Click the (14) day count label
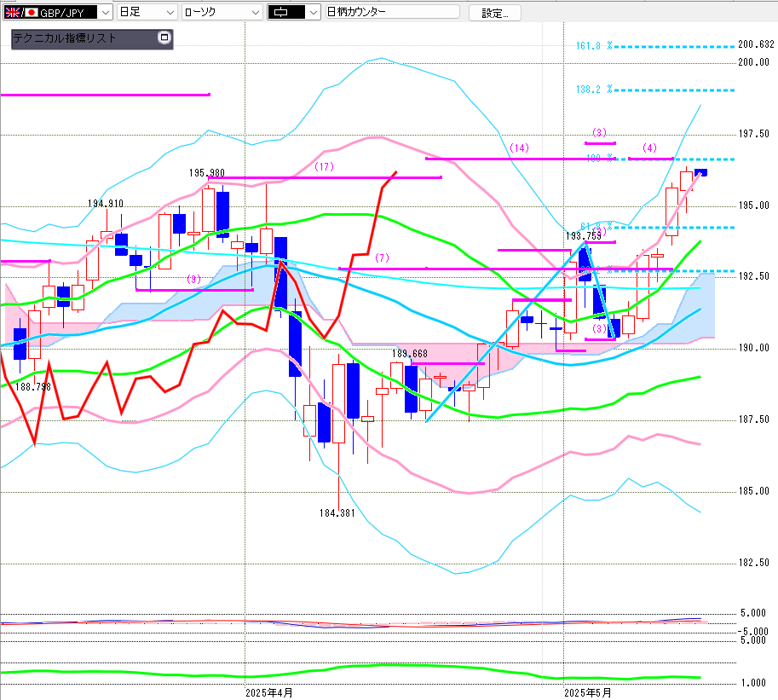The height and width of the screenshot is (700, 778). [520, 148]
